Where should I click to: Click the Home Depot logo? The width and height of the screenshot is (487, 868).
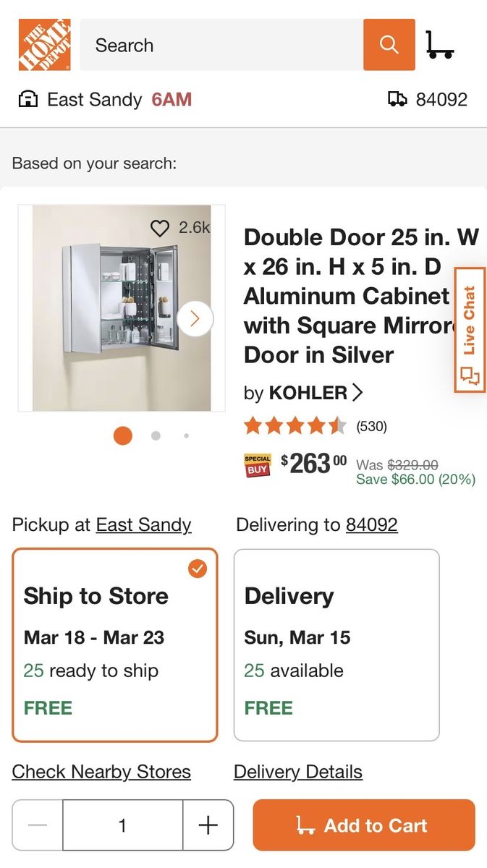tap(45, 45)
